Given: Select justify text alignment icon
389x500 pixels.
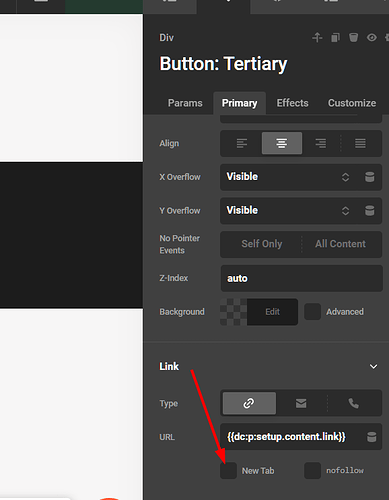Looking at the screenshot, I should click(x=360, y=143).
